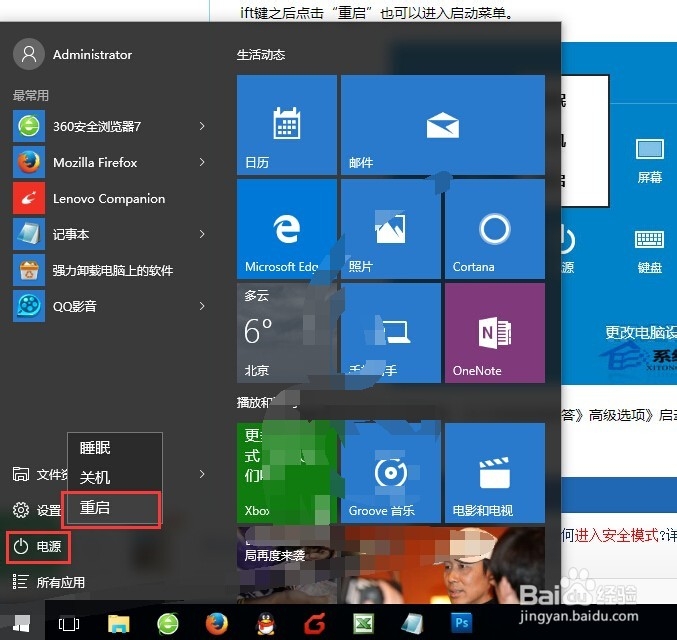Open the Cortana tile
The image size is (677, 640).
tap(495, 229)
